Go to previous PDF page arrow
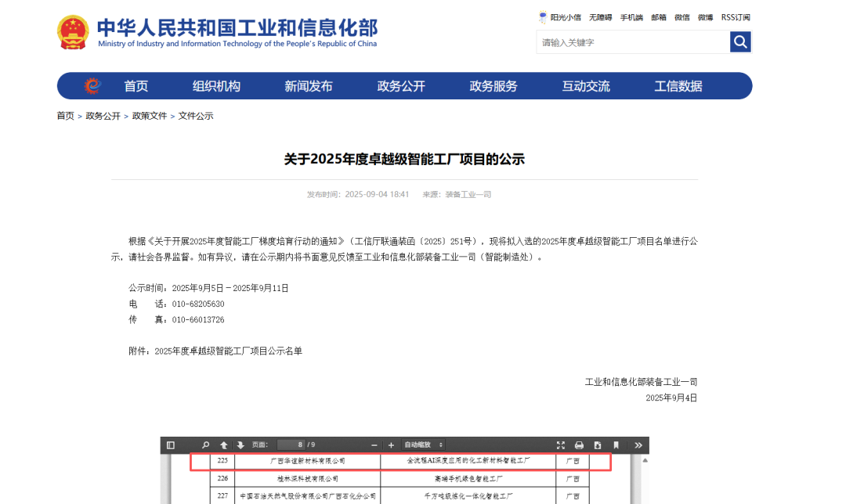 (x=224, y=445)
